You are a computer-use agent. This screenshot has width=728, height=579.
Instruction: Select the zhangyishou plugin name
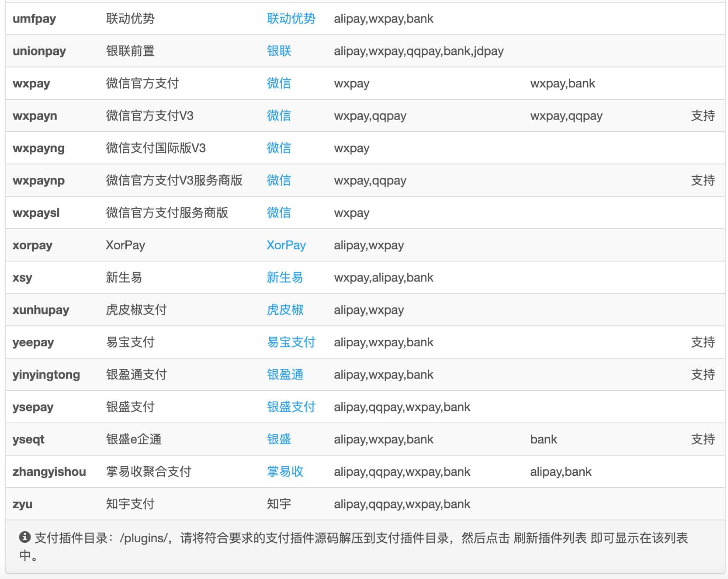(x=49, y=472)
